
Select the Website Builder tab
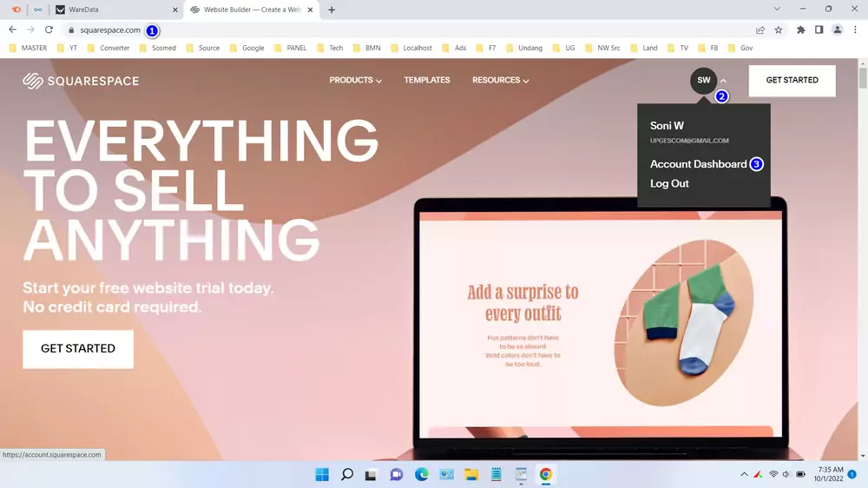252,10
